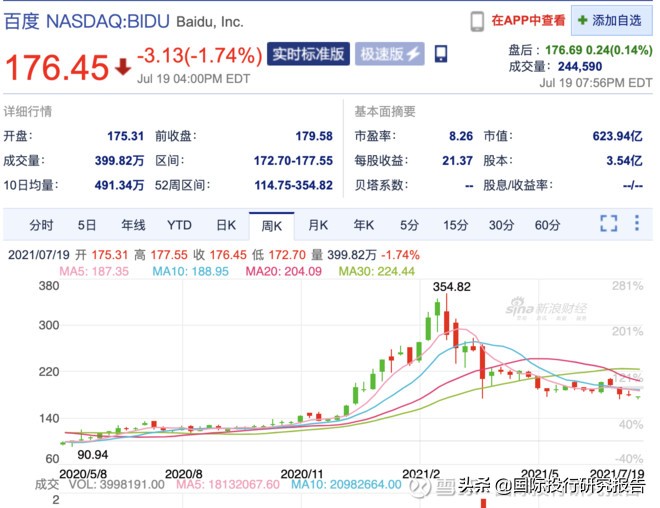Click the phone icon next to 极速版
Screen dimensions: 660x508
[x=441, y=54]
